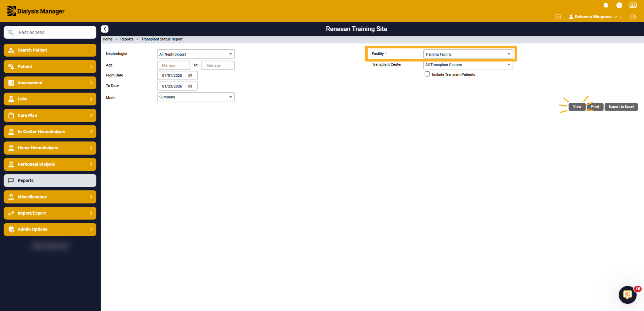Open Home Hemodialysis menu
Image resolution: width=644 pixels, height=311 pixels.
pyautogui.click(x=50, y=148)
